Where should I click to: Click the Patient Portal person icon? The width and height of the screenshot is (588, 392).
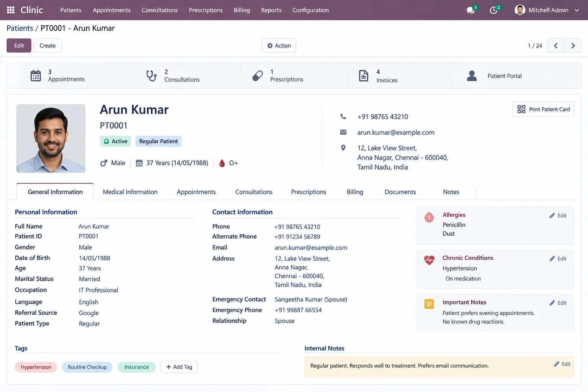(x=472, y=76)
